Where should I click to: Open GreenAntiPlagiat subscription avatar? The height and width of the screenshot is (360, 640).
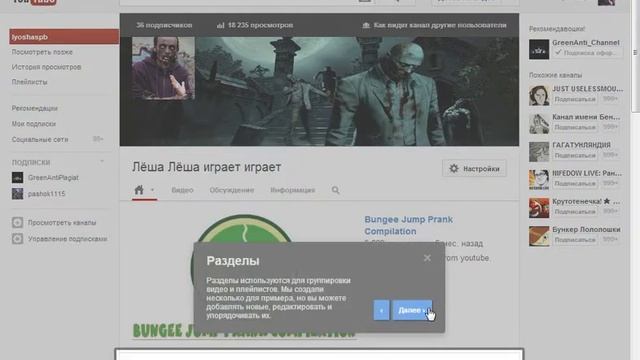18,178
